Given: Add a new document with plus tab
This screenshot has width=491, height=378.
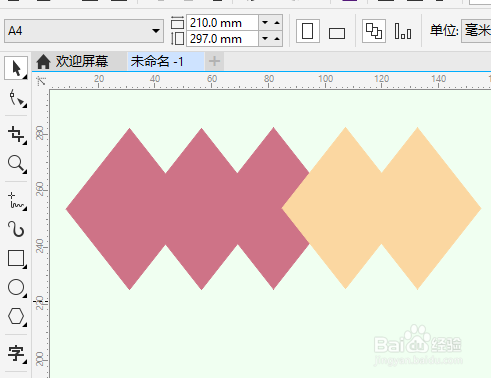Looking at the screenshot, I should [214, 61].
